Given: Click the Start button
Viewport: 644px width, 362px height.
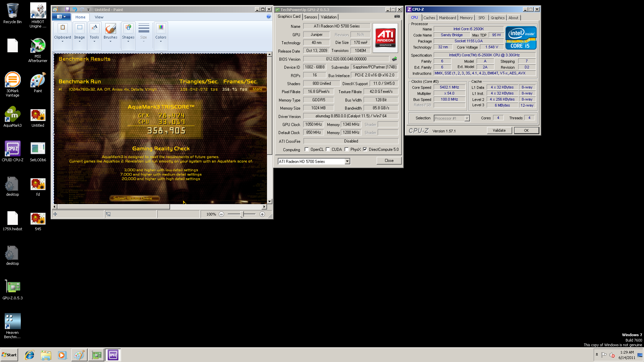Looking at the screenshot, I should pos(9,355).
